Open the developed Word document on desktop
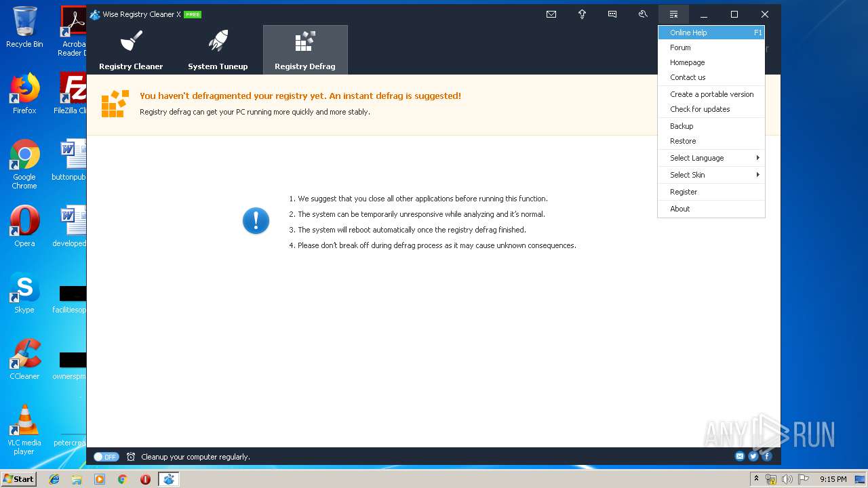Viewport: 868px width, 488px height. click(70, 226)
